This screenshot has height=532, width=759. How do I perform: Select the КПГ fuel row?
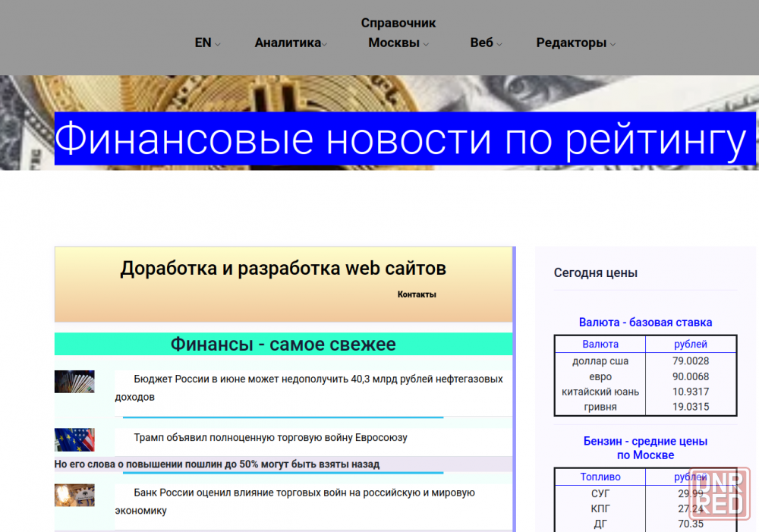[x=600, y=508]
